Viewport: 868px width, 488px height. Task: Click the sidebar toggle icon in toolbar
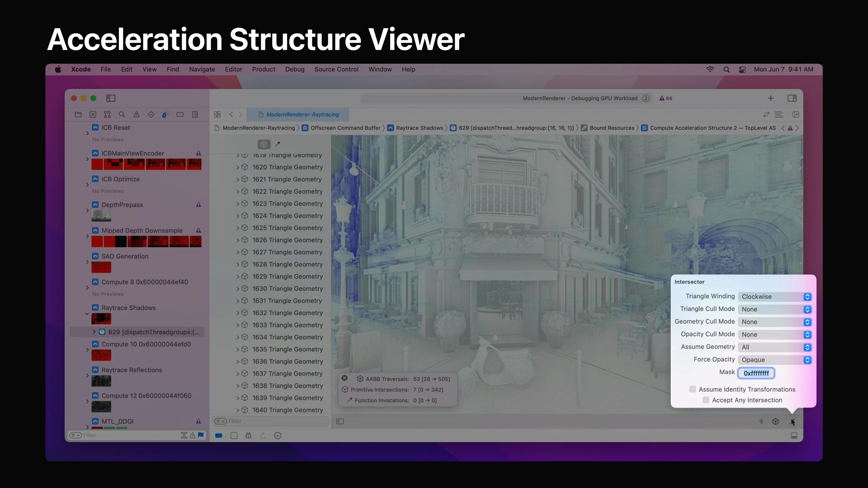point(111,98)
